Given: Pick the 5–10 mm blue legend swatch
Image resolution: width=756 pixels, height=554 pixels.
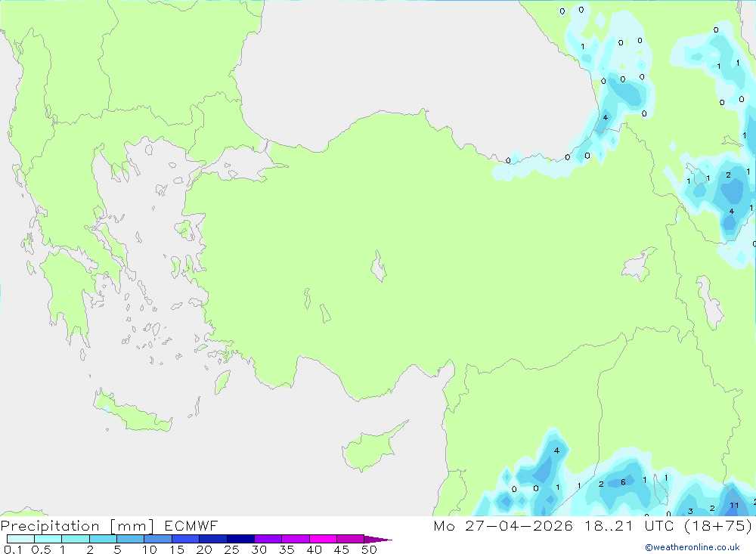Looking at the screenshot, I should pos(130,539).
